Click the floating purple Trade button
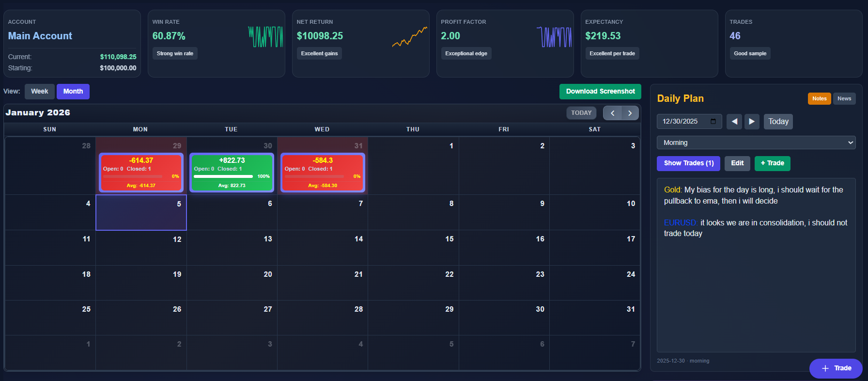 836,368
